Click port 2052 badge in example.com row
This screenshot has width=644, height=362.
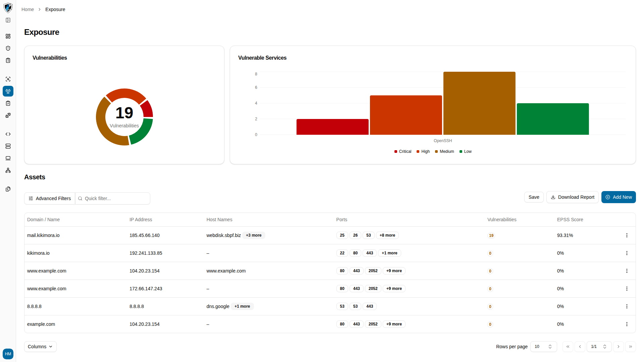(373, 324)
